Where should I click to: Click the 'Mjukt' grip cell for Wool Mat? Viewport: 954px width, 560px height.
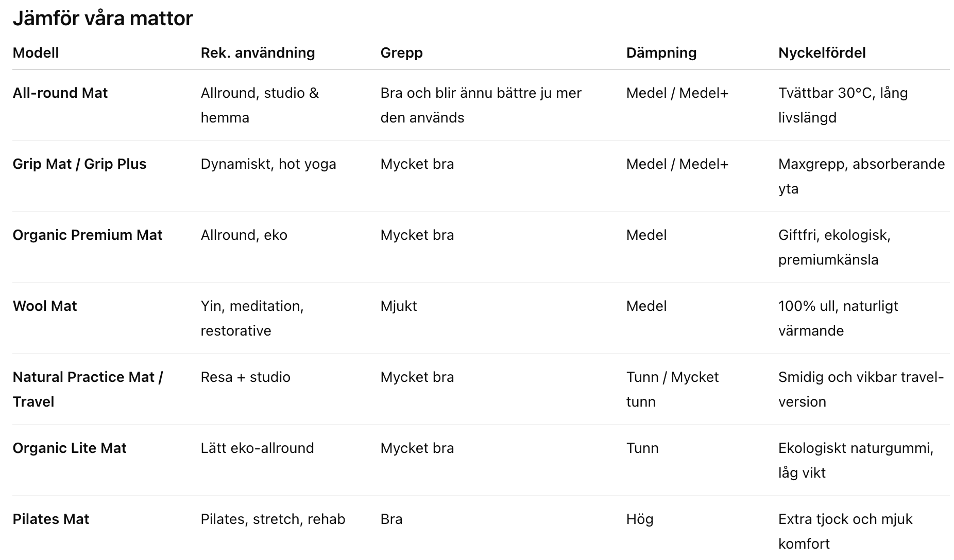click(x=398, y=306)
